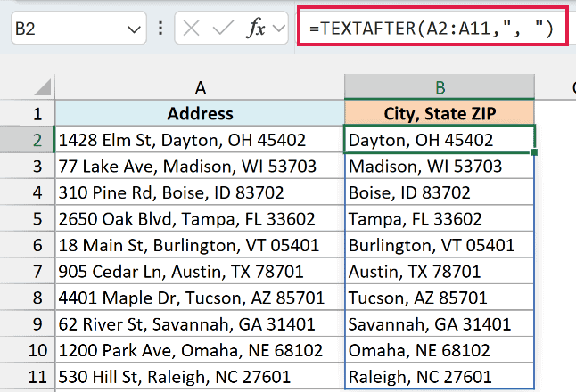Click the formula bar with TEXTAFTER formula
Viewport: 576px width, 392px height.
tap(432, 27)
